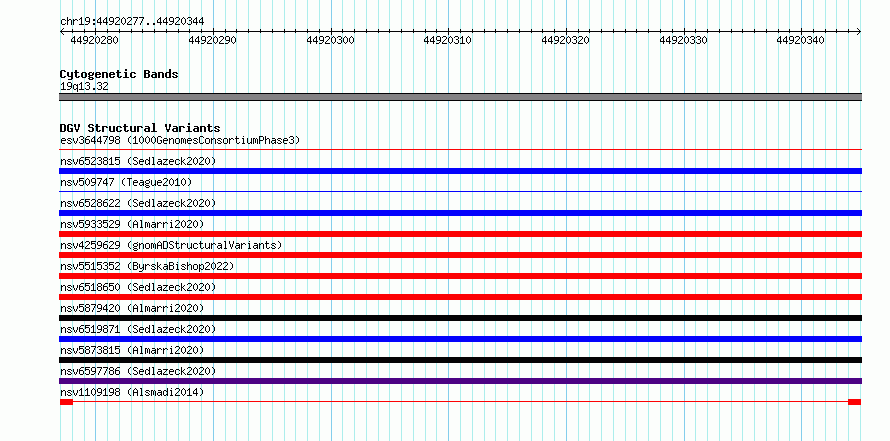Viewport: 890px width, 441px height.
Task: Click the black nsv5873815 variant bar
Action: [x=460, y=360]
